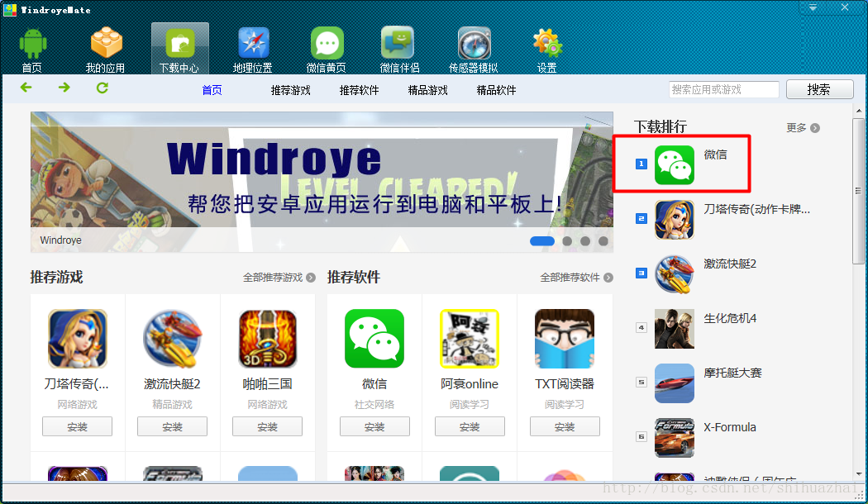This screenshot has width=868, height=504.
Task: Focus the 搜索应用或游戏 search field
Action: point(724,89)
